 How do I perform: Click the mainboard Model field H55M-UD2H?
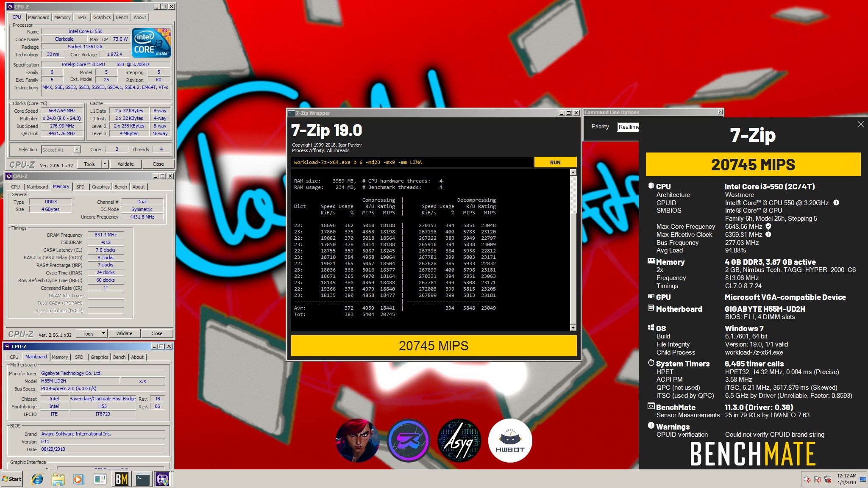(79, 381)
